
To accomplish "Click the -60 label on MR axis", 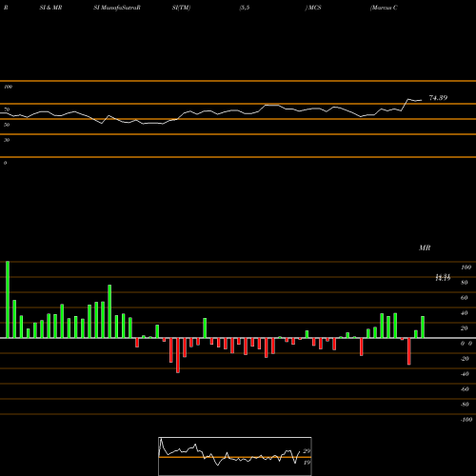I will (465, 389).
